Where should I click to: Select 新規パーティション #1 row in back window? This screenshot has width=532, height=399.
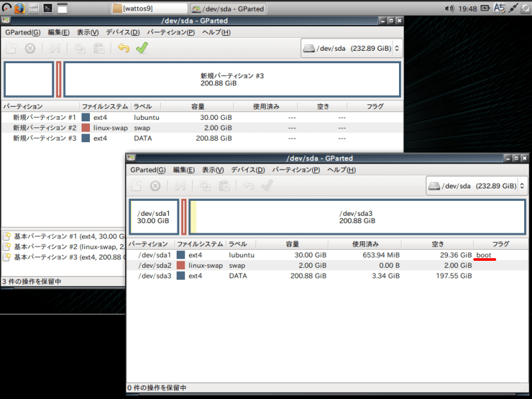[202, 117]
